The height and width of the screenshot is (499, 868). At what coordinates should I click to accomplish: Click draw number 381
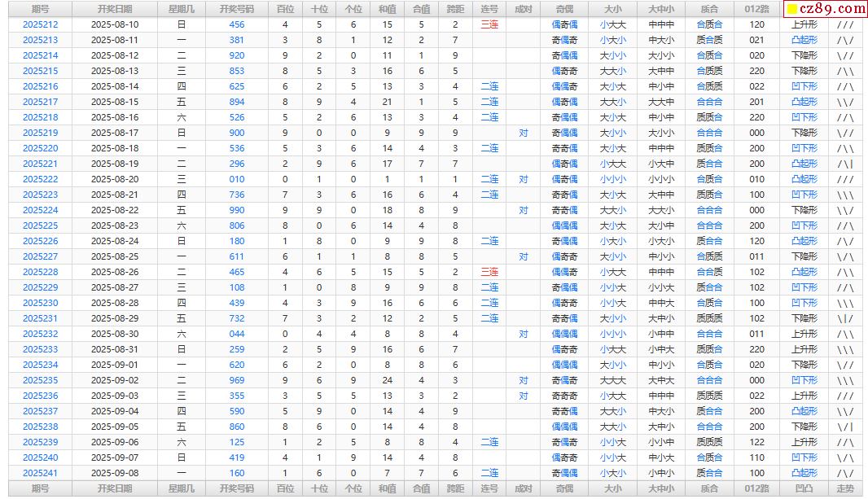click(x=237, y=40)
